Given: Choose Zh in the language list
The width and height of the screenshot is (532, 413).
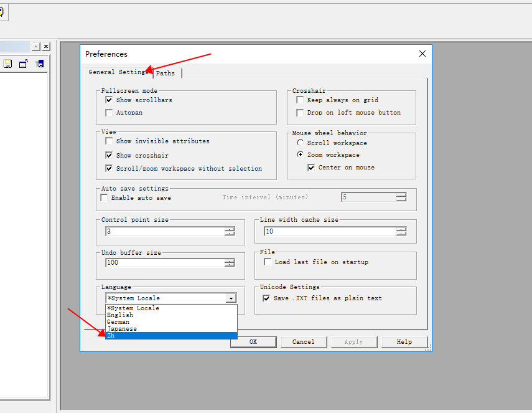Looking at the screenshot, I should (171, 336).
